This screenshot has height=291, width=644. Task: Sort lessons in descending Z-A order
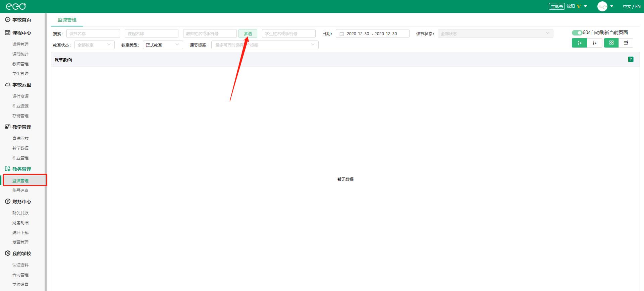(594, 43)
